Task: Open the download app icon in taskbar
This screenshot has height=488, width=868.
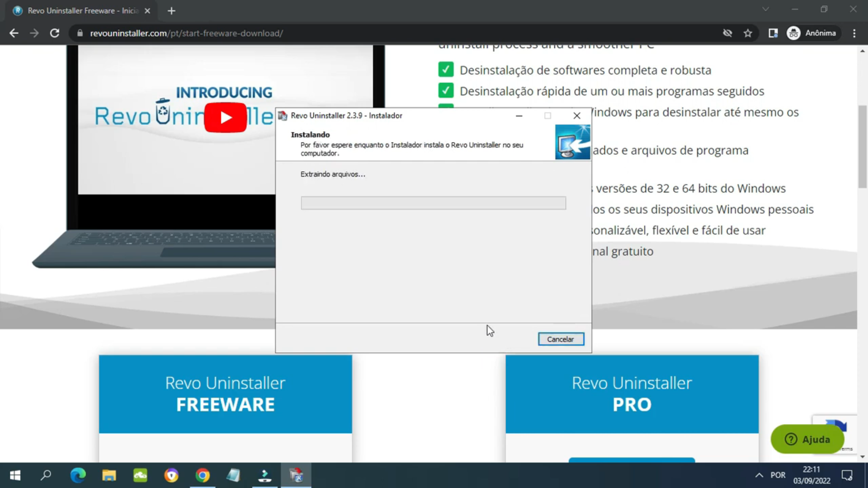Action: 265,475
